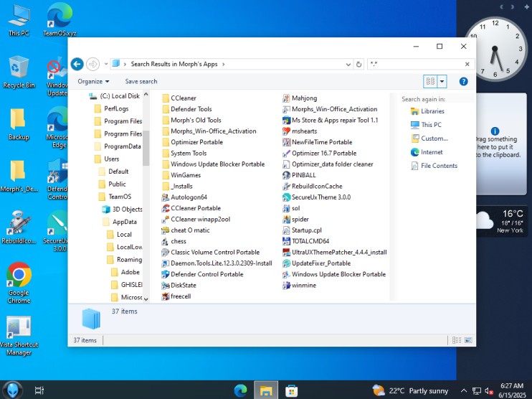Click the search input field

(x=416, y=64)
